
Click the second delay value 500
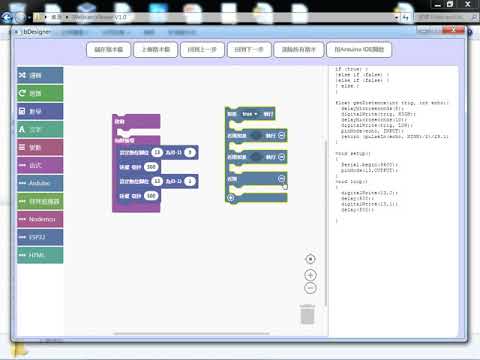(151, 196)
